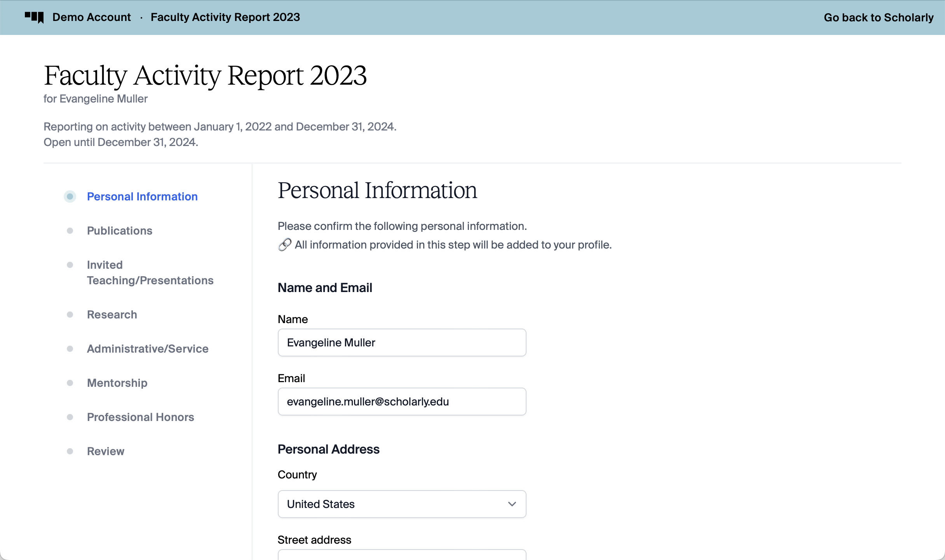Go to Publications section
Screen dimensions: 945x560
click(120, 231)
